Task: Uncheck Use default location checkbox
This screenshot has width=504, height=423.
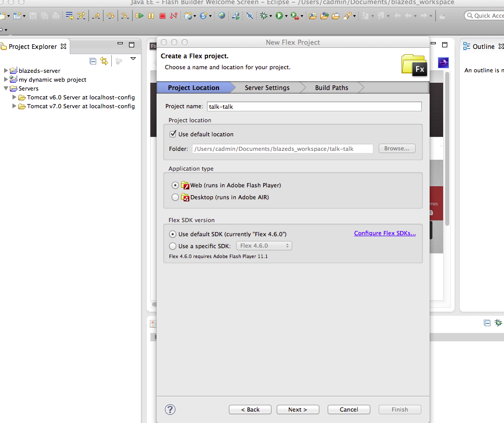Action: point(173,134)
